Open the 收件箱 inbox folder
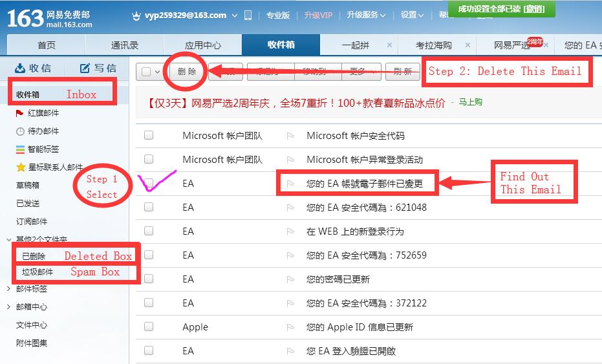Screen dimensions: 602x364 (28, 94)
